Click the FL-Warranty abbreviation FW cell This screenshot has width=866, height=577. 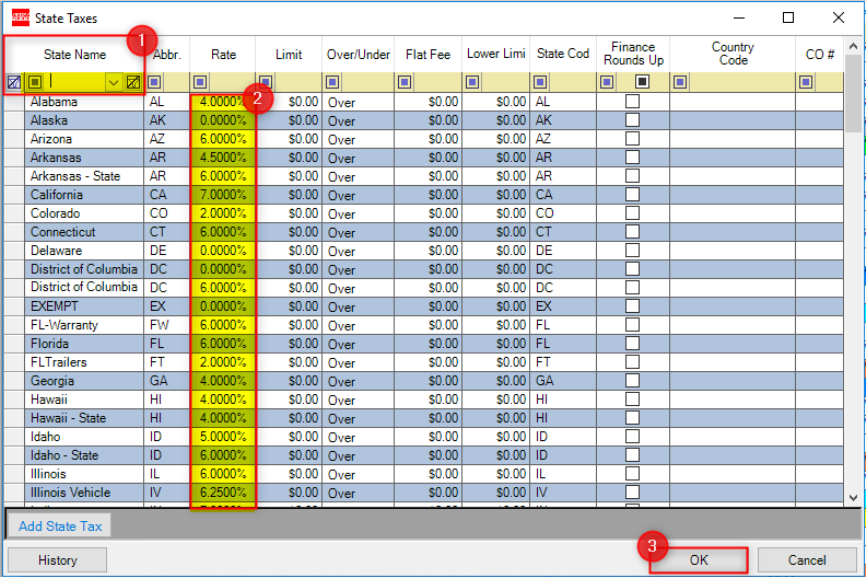tap(167, 325)
